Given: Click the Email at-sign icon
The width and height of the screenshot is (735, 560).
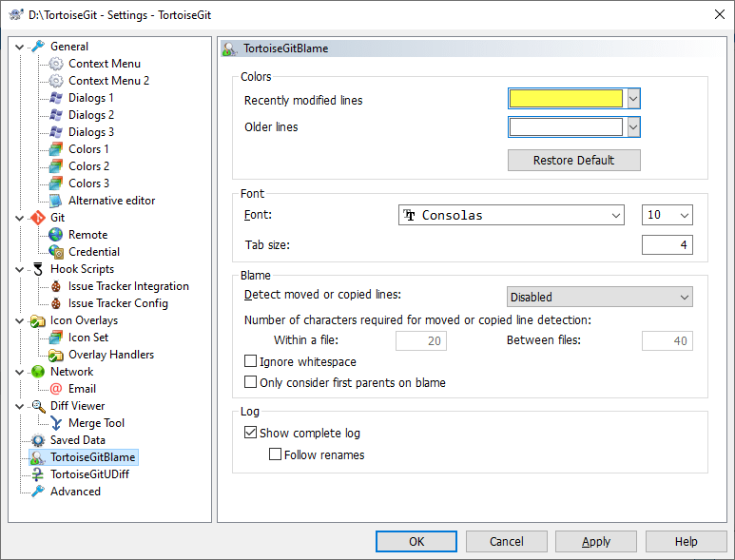Looking at the screenshot, I should (56, 389).
